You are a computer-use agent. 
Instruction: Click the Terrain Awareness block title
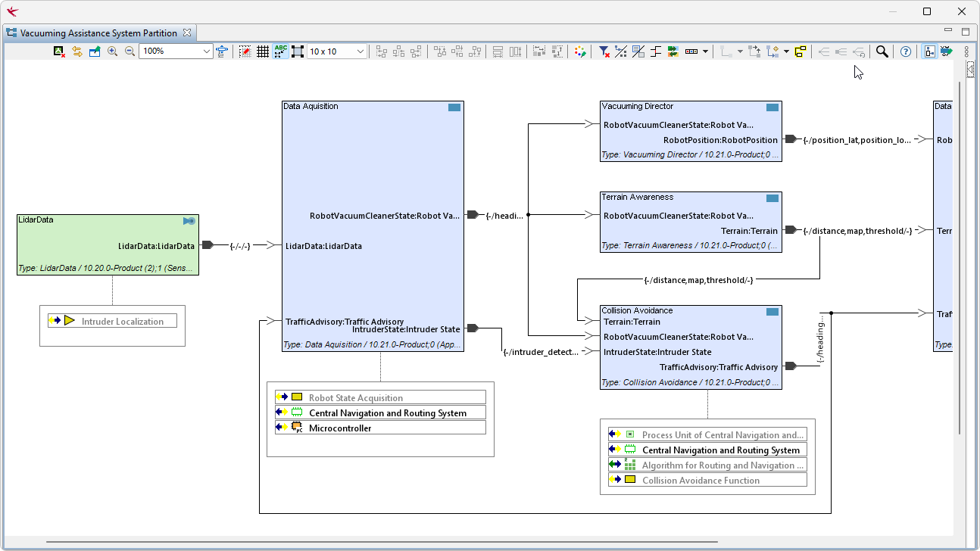[637, 197]
